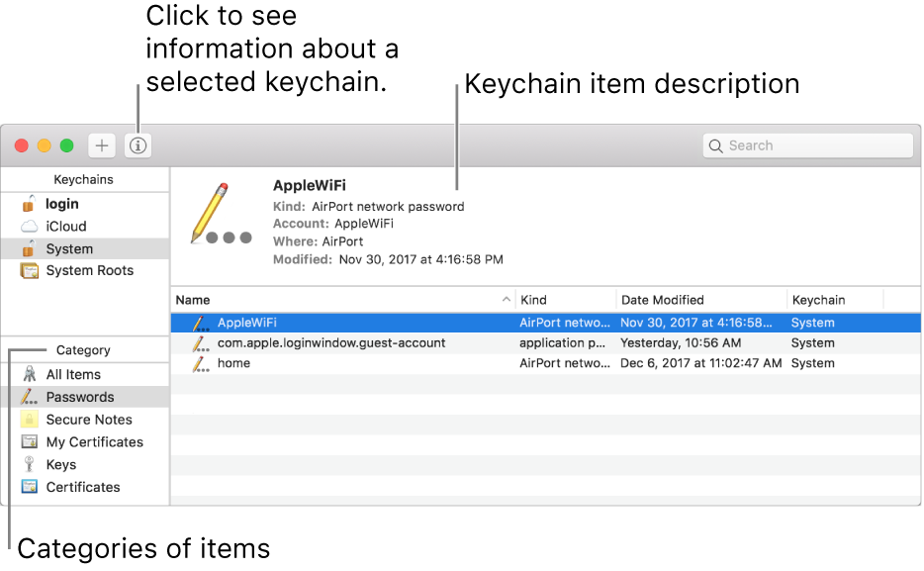Select the System keychain
The height and width of the screenshot is (571, 924).
click(85, 248)
